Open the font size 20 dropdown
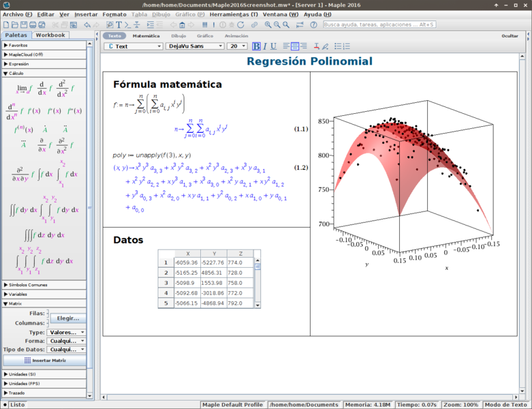Viewport: 532px width, 409px height. tap(236, 46)
